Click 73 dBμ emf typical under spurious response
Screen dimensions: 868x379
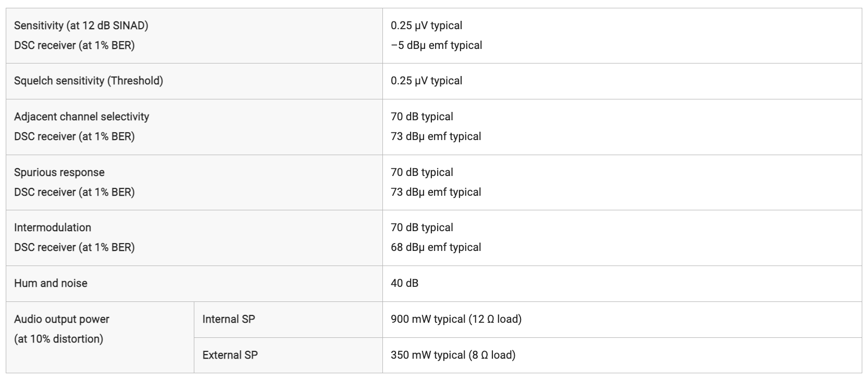[x=436, y=192]
